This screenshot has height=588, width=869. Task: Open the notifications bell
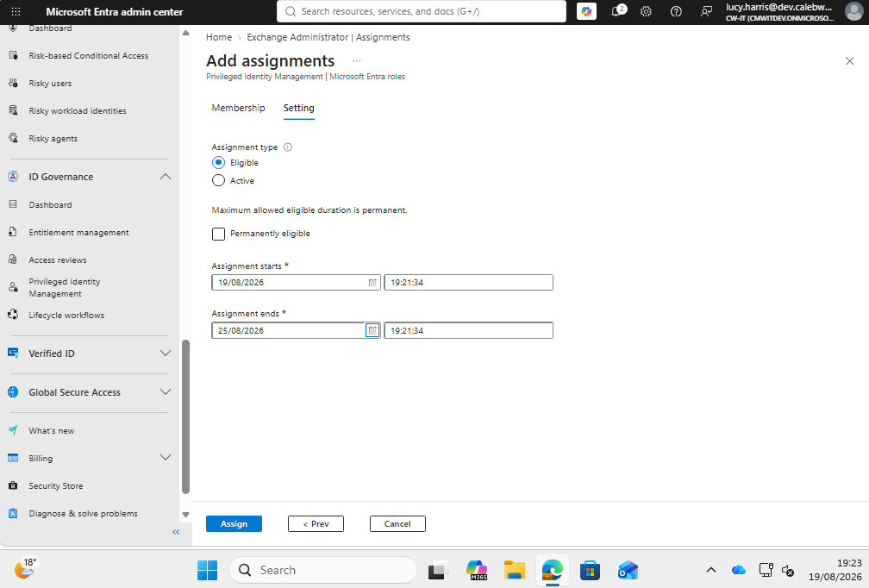click(x=617, y=11)
